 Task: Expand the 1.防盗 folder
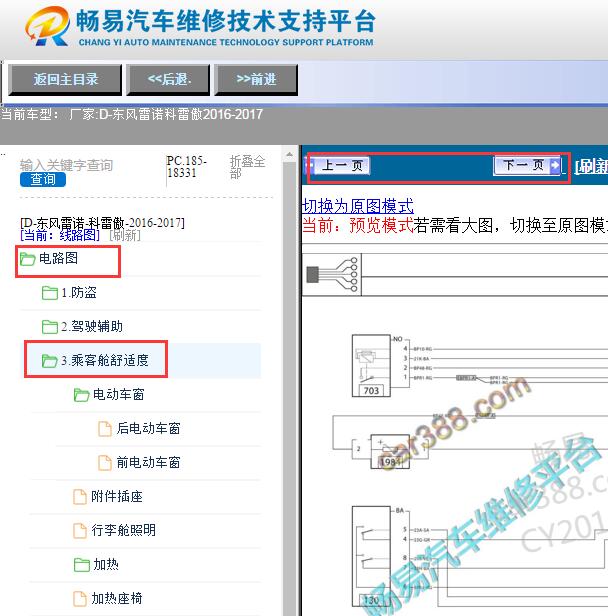[x=79, y=293]
